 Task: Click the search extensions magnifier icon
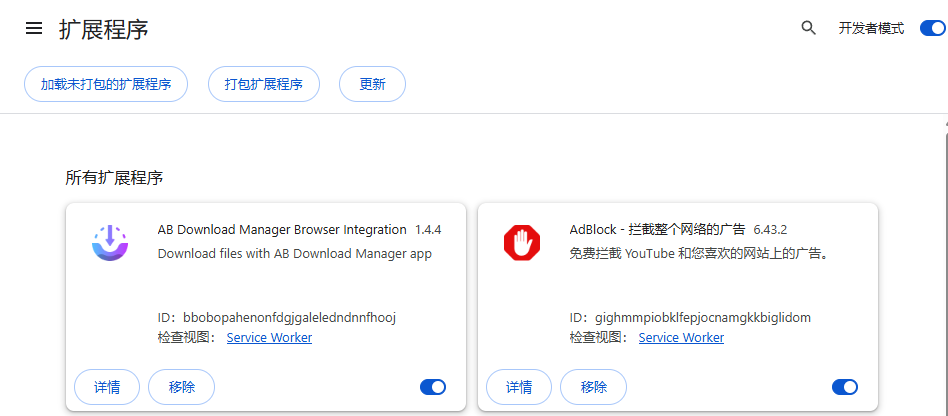[808, 28]
